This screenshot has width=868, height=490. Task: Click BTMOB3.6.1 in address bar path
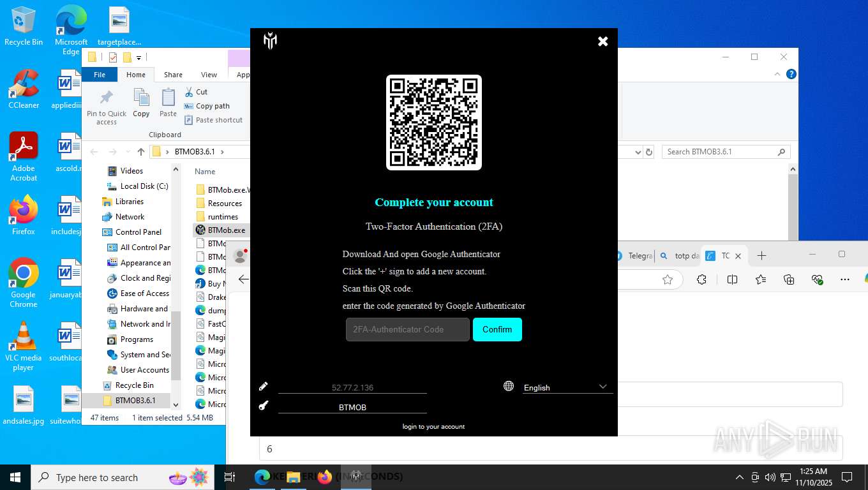point(195,152)
